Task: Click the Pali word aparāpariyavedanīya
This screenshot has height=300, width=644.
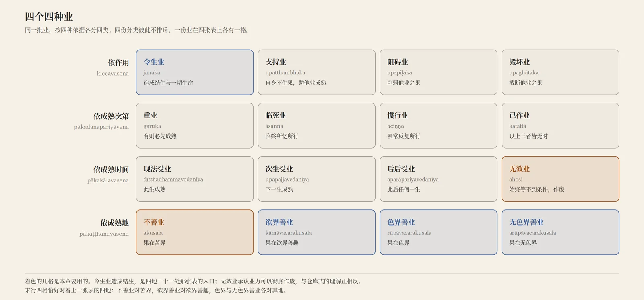Action: pos(413,180)
